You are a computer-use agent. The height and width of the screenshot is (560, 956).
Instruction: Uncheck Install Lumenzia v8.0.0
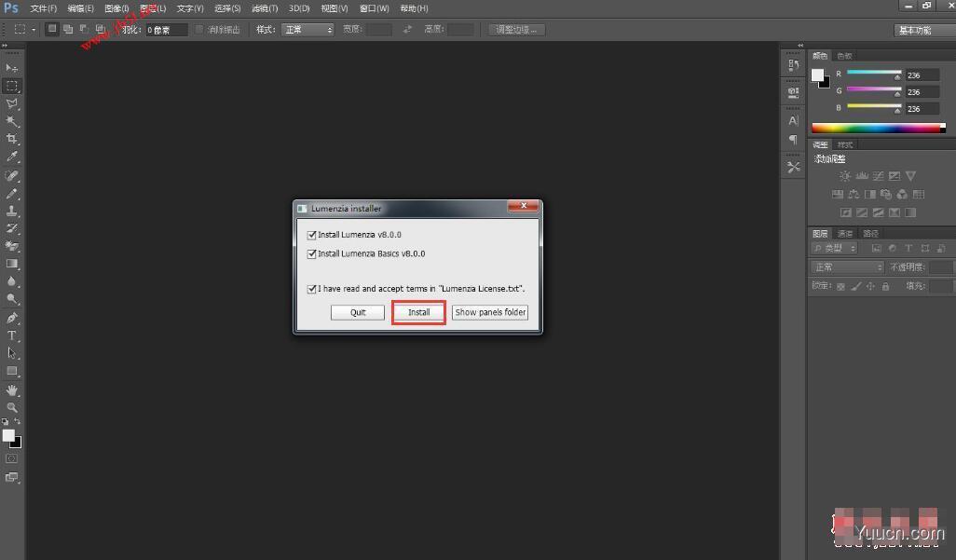(311, 235)
